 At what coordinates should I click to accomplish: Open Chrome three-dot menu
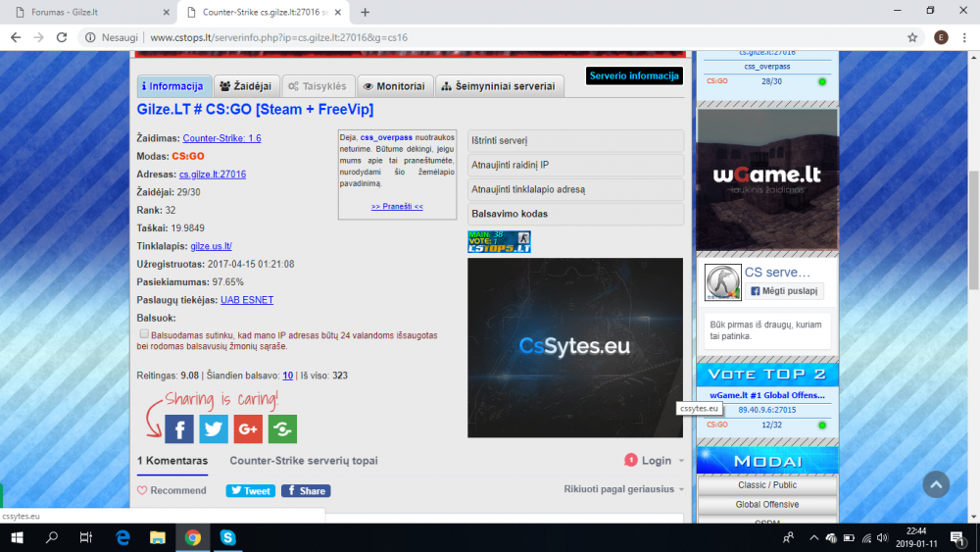point(964,37)
